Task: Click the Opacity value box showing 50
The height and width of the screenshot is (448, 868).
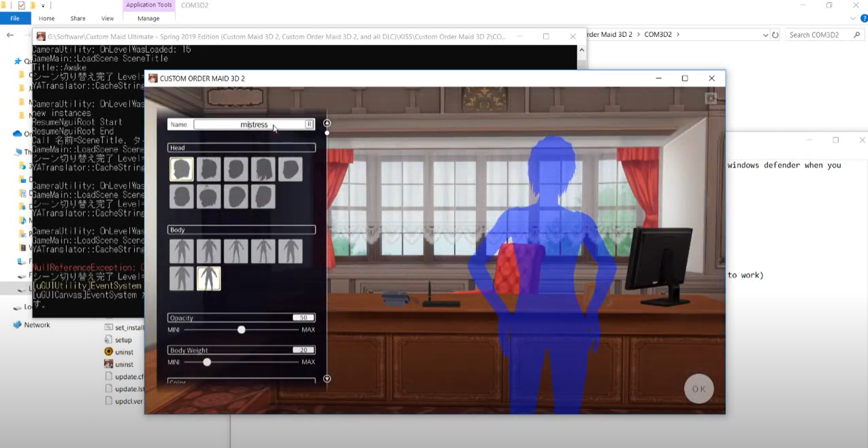Action: 304,318
